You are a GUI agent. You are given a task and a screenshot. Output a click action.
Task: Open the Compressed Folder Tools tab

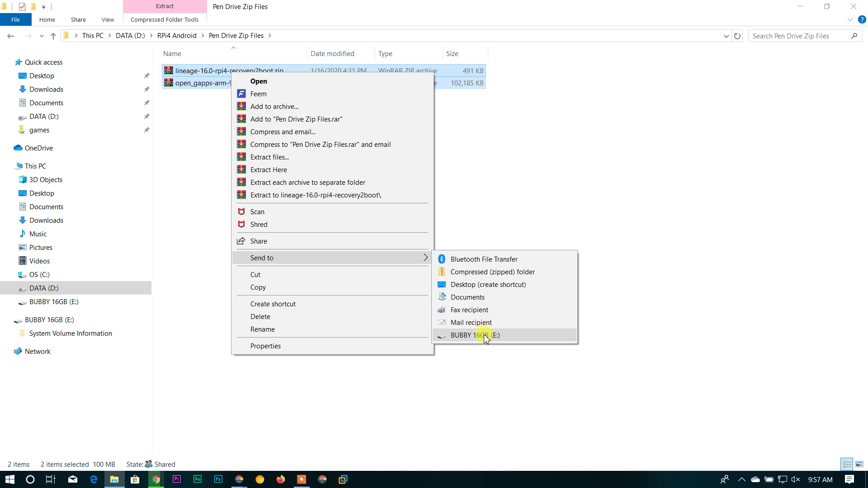coord(165,19)
